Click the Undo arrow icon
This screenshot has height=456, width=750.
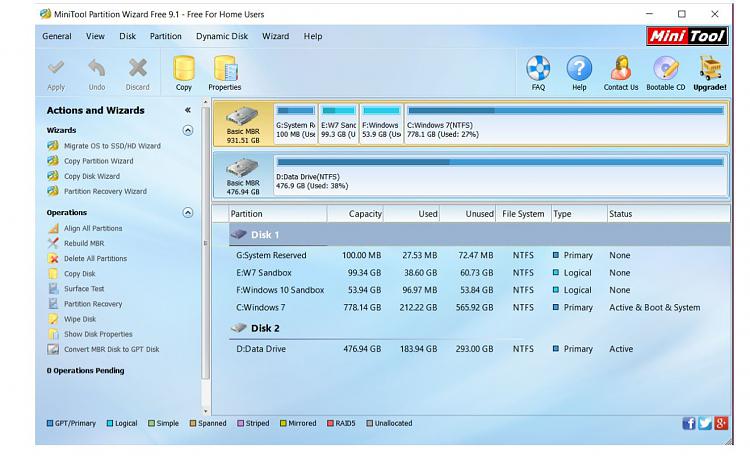click(97, 68)
